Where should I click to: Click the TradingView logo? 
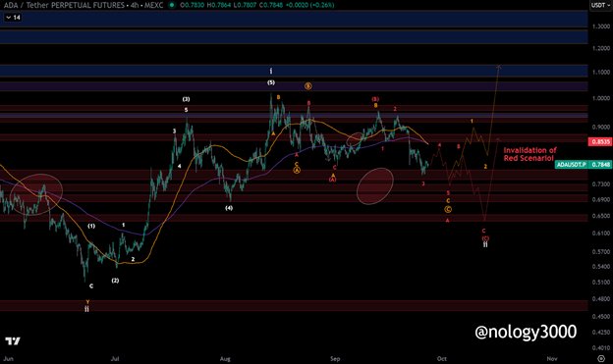tap(13, 341)
